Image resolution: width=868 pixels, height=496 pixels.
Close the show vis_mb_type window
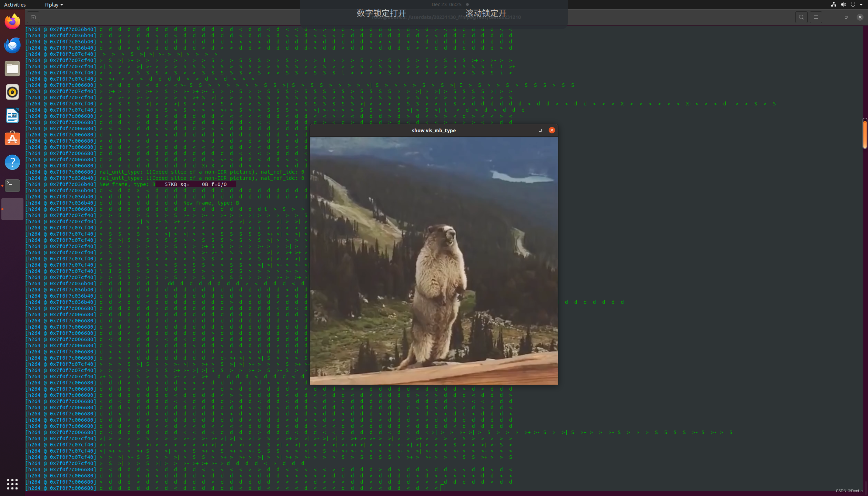pyautogui.click(x=552, y=130)
